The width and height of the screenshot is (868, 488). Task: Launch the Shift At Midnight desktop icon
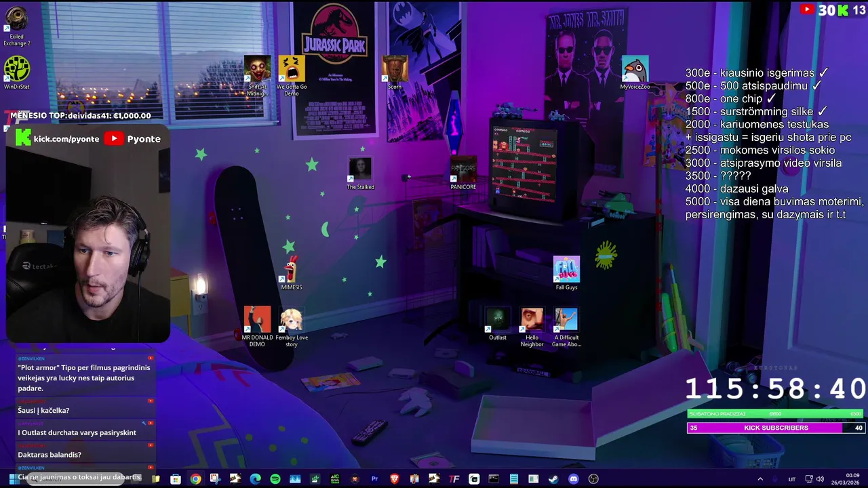point(257,77)
